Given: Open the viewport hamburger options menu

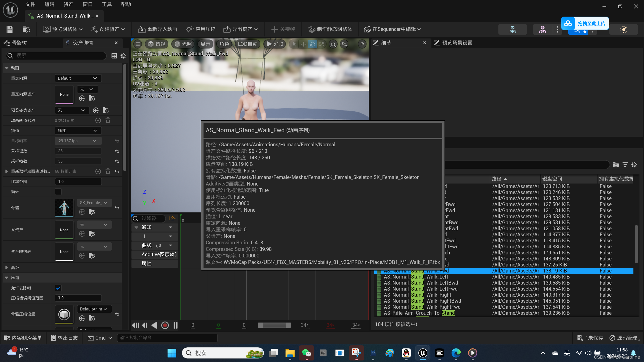Looking at the screenshot, I should coord(138,44).
